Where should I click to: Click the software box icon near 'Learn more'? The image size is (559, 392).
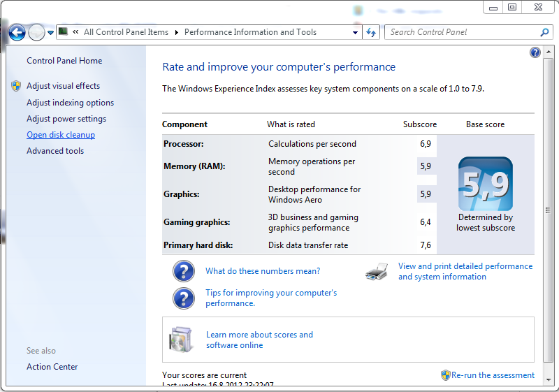tap(180, 340)
